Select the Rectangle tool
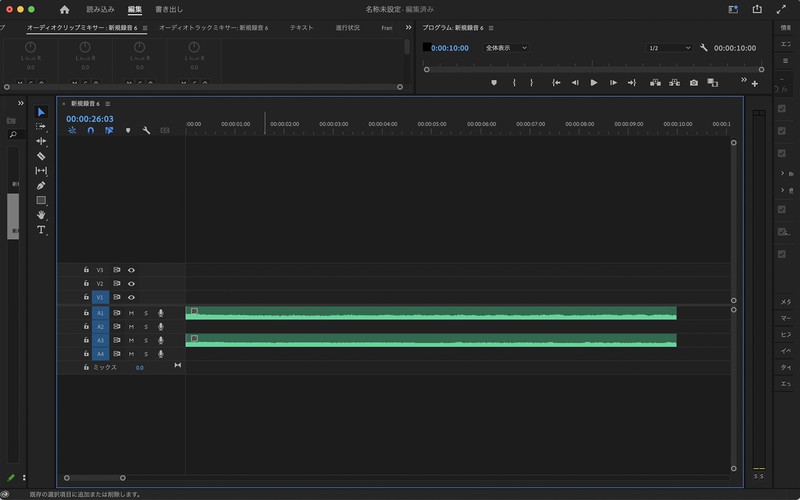Image resolution: width=800 pixels, height=500 pixels. (41, 200)
